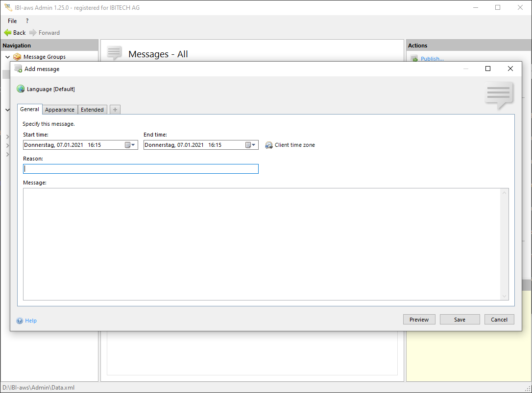This screenshot has width=532, height=393.
Task: Switch to the Appearance tab
Action: click(60, 110)
